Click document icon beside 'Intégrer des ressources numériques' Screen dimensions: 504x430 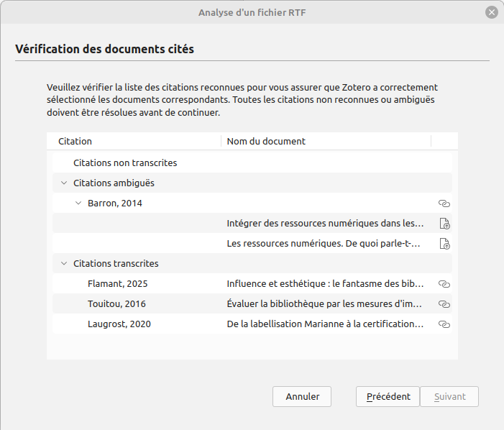click(444, 224)
